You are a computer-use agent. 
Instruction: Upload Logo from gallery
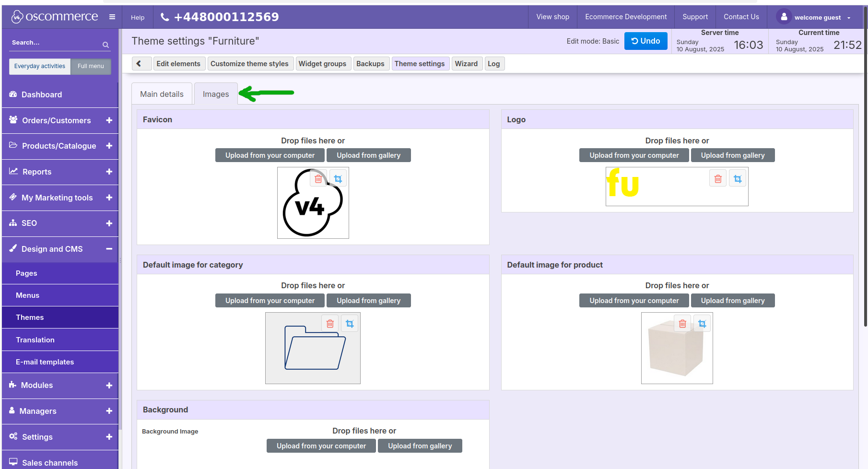pyautogui.click(x=733, y=155)
